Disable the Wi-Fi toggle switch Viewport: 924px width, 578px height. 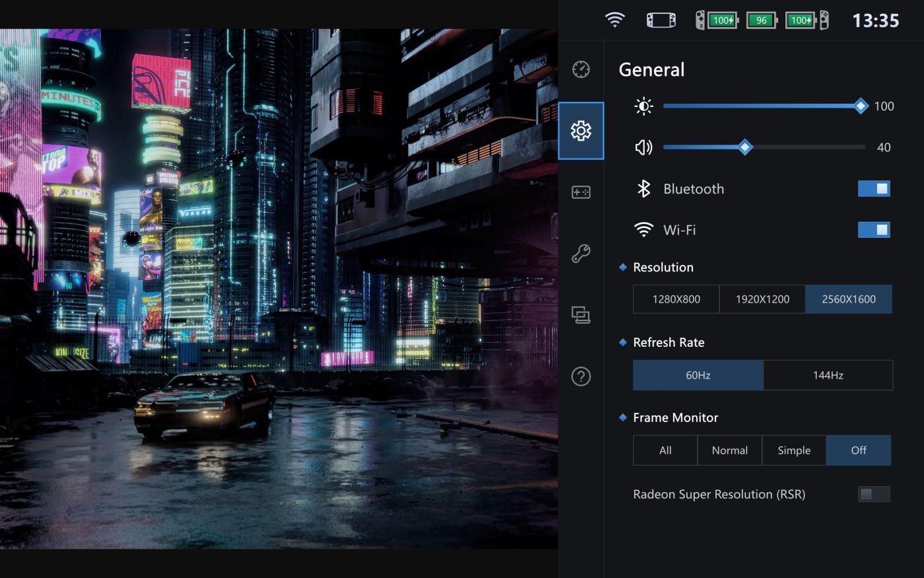pyautogui.click(x=874, y=230)
